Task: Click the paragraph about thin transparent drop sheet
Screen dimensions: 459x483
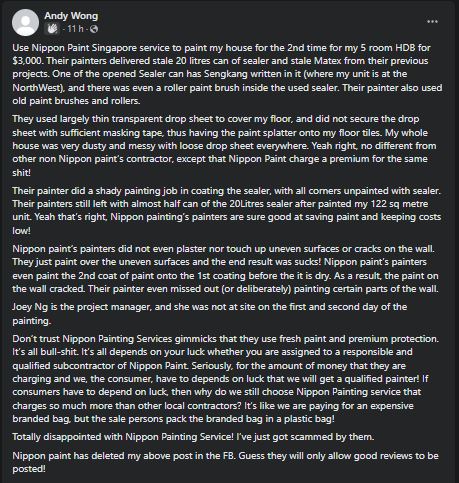Action: coord(224,146)
